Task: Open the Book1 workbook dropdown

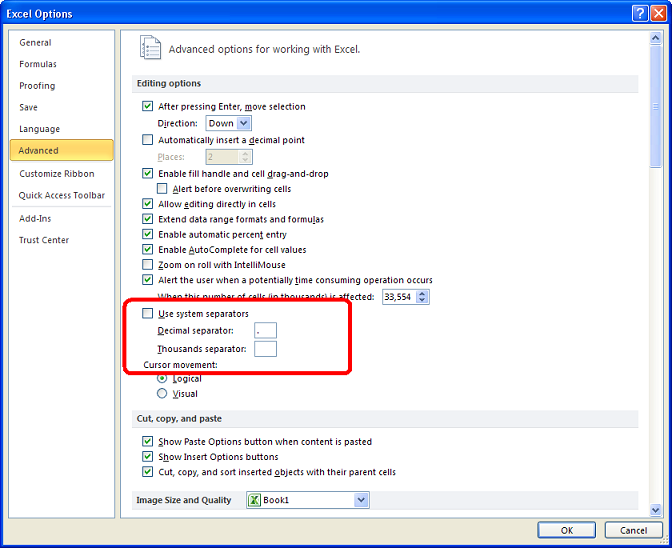Action: (361, 500)
